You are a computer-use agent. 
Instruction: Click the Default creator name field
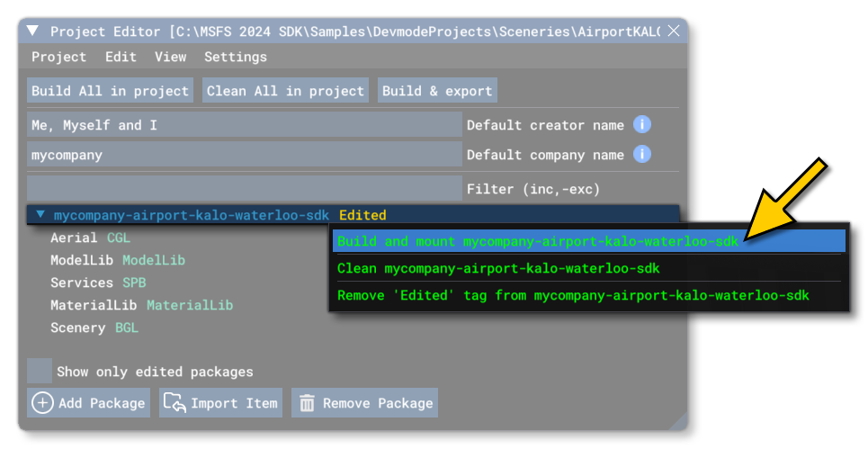coord(245,124)
